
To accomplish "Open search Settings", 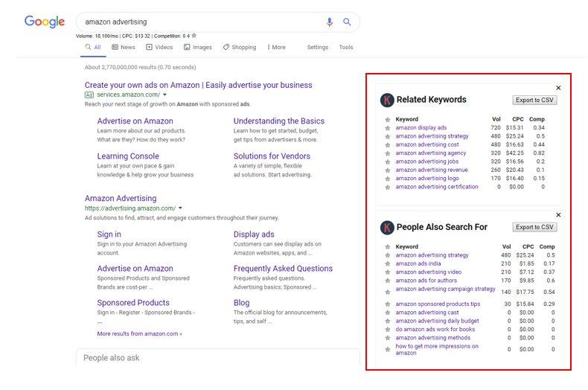I will (x=317, y=47).
